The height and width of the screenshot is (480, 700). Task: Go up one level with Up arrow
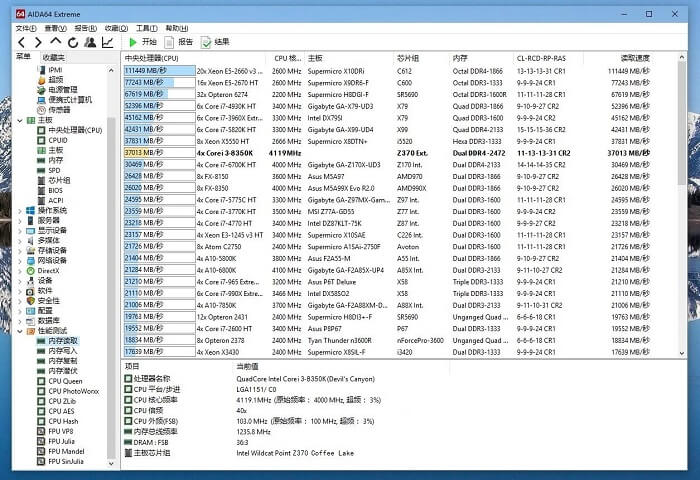coord(56,42)
